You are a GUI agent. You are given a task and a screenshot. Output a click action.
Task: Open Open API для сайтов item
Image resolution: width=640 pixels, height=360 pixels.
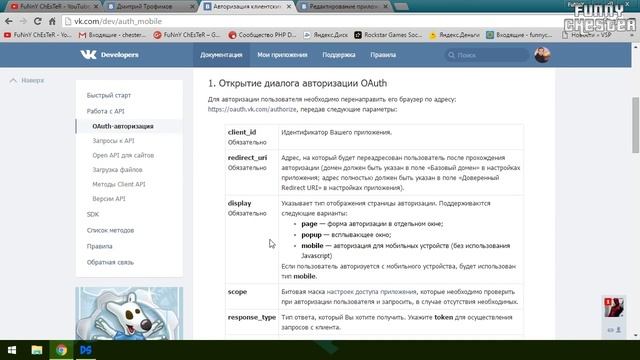(123, 155)
